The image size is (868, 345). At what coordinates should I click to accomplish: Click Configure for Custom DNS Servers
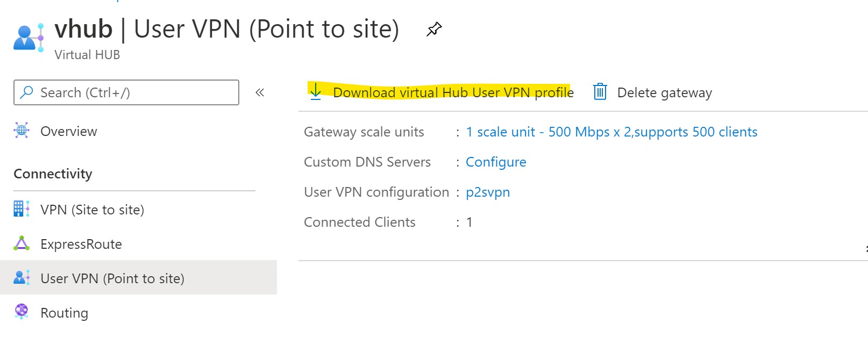tap(496, 162)
